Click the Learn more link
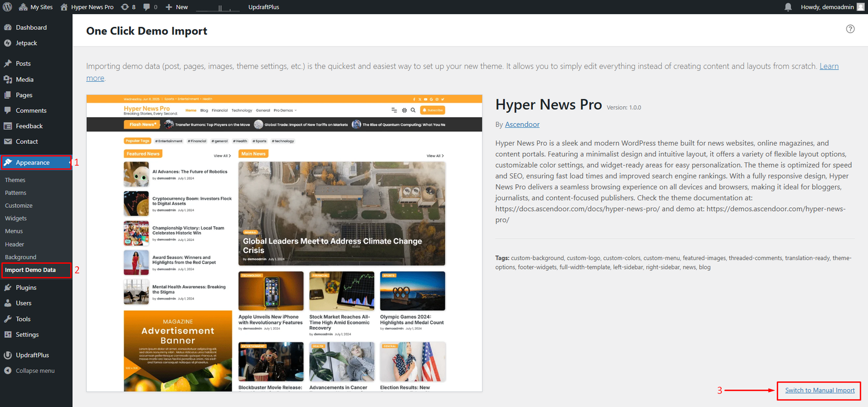This screenshot has height=407, width=868. click(829, 66)
